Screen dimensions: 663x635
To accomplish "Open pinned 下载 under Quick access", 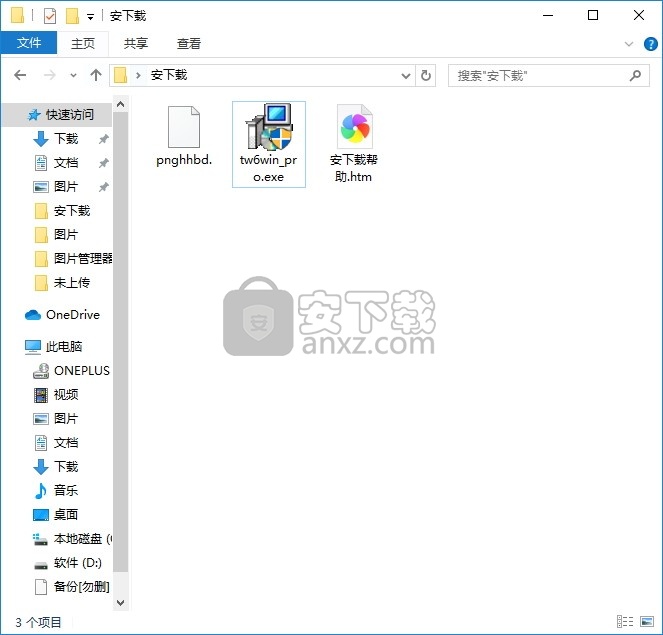I will point(66,139).
